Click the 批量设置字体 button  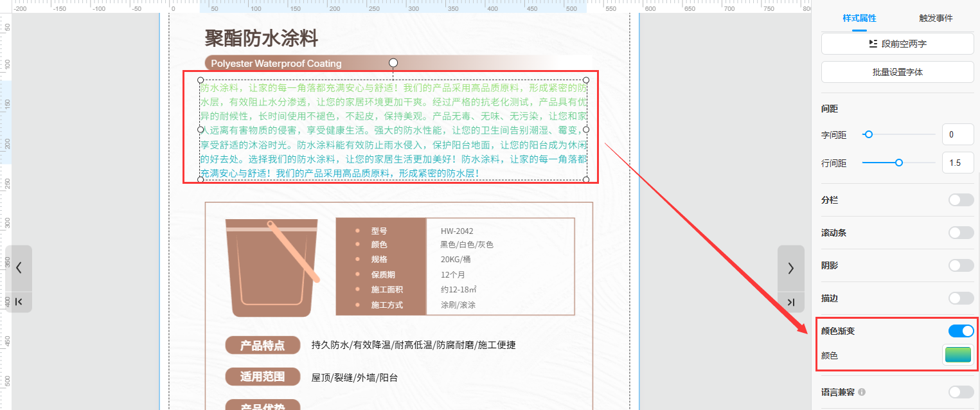[x=897, y=72]
